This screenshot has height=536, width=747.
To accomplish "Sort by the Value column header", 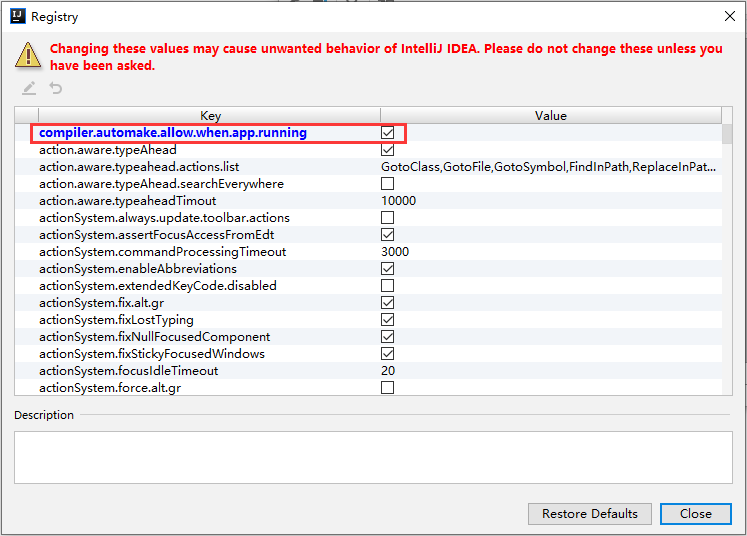I will [551, 116].
